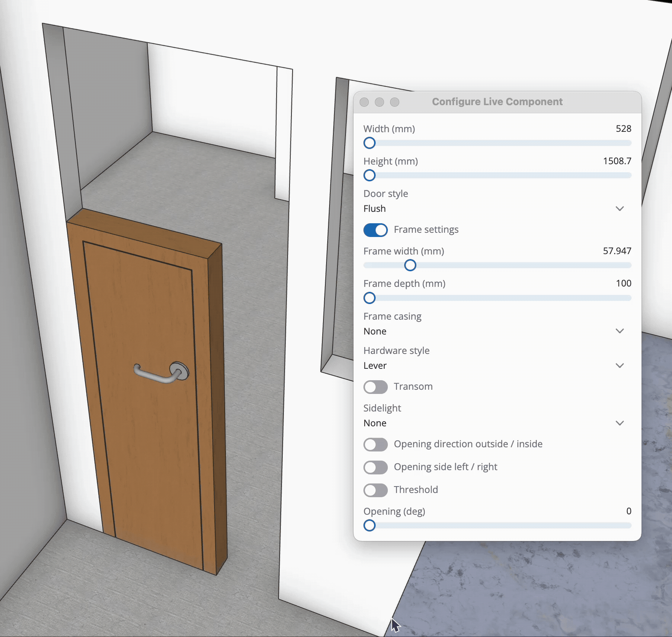The width and height of the screenshot is (672, 637).
Task: Toggle off the Frame settings switch
Action: point(375,230)
